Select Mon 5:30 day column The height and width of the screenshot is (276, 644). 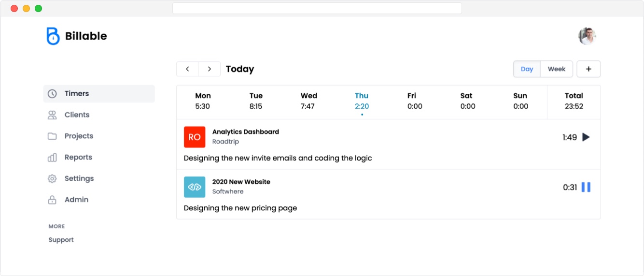(x=203, y=101)
